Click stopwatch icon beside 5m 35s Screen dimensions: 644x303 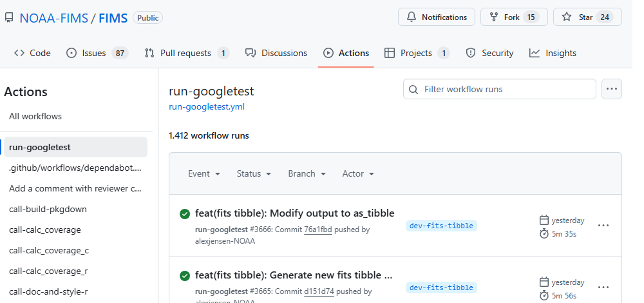[544, 234]
